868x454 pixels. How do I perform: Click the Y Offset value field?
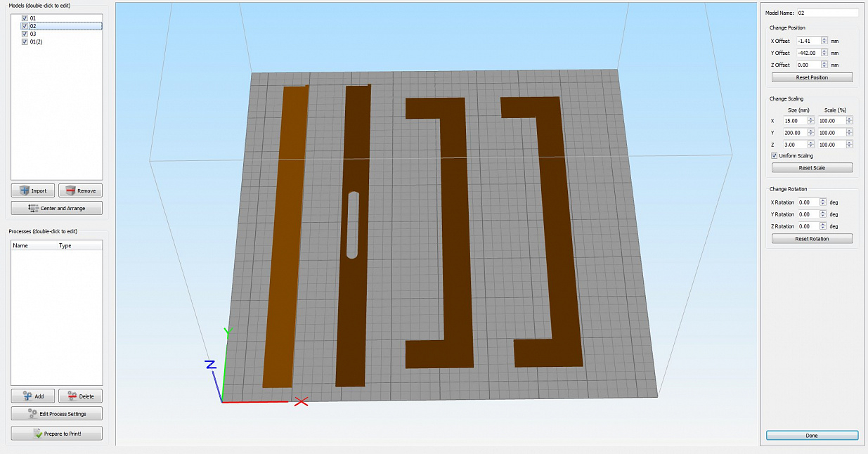(x=808, y=53)
